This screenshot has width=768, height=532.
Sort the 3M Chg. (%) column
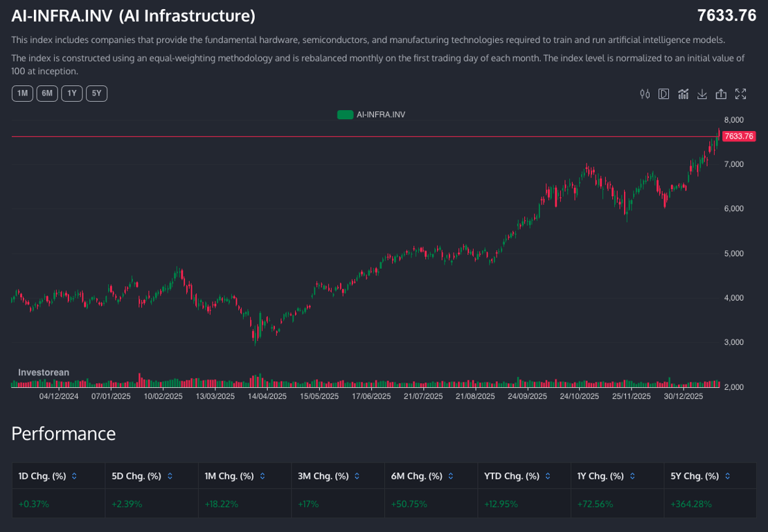(x=356, y=477)
